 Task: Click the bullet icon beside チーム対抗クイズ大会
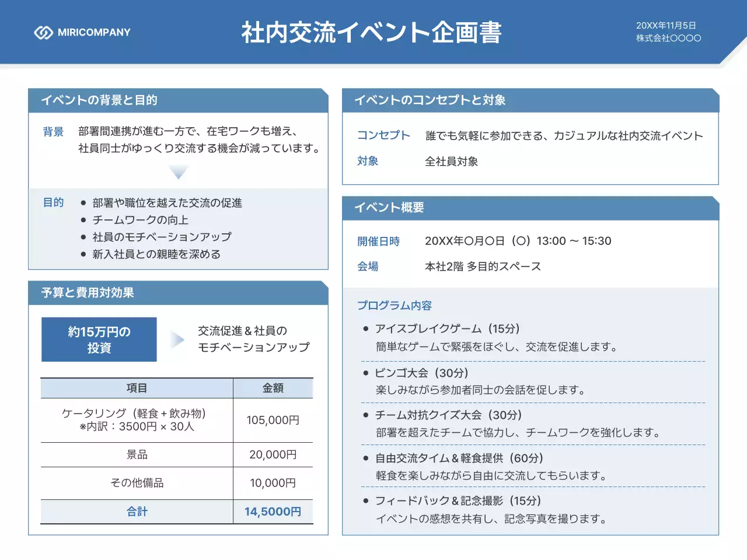[x=365, y=415]
